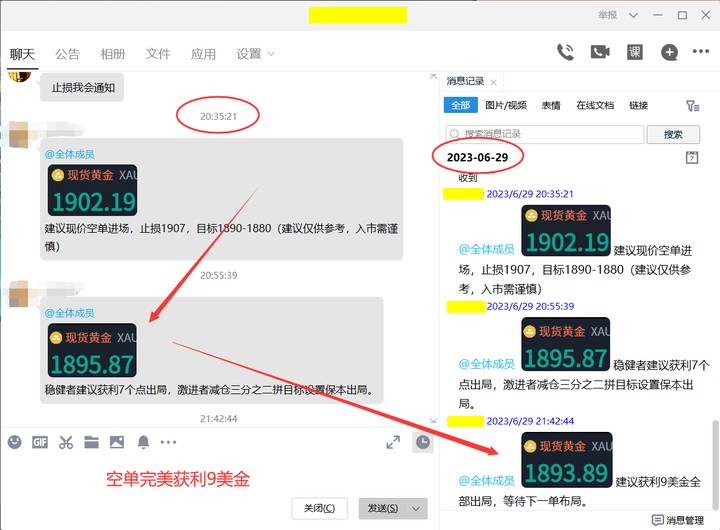Open the 1895.87 gold price image in chat
720x530 pixels.
(x=92, y=350)
